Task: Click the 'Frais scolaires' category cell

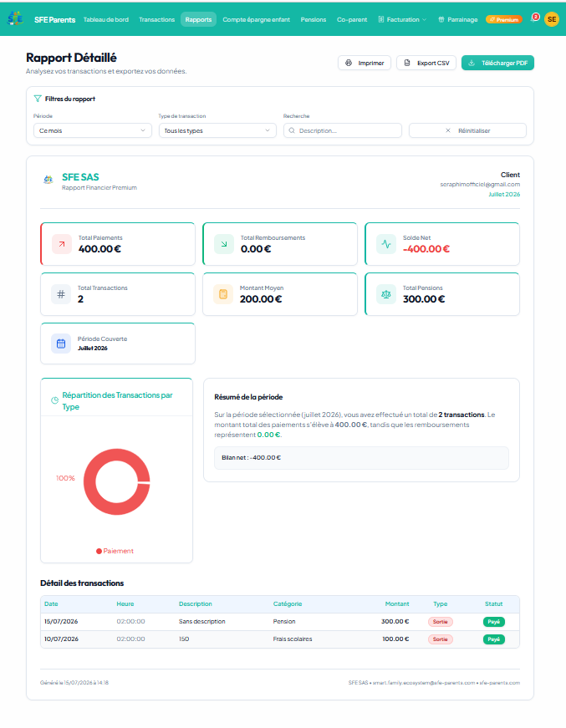Action: (x=293, y=639)
